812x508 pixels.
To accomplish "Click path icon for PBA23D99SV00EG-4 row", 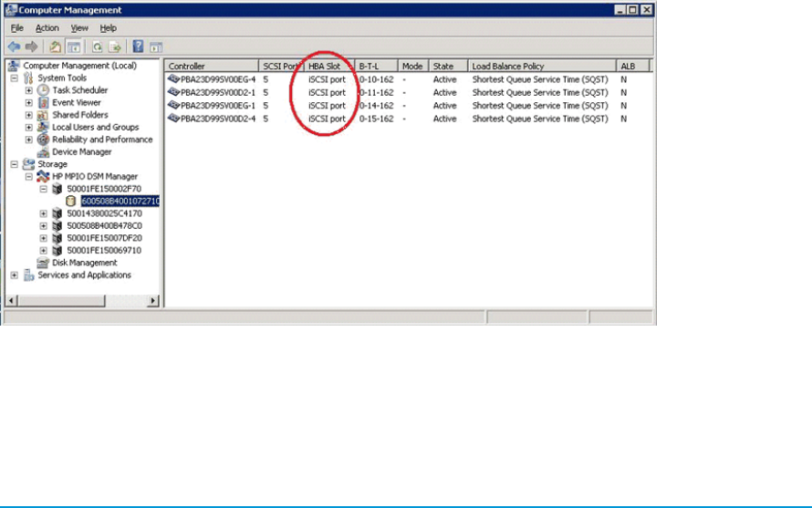I will (173, 79).
